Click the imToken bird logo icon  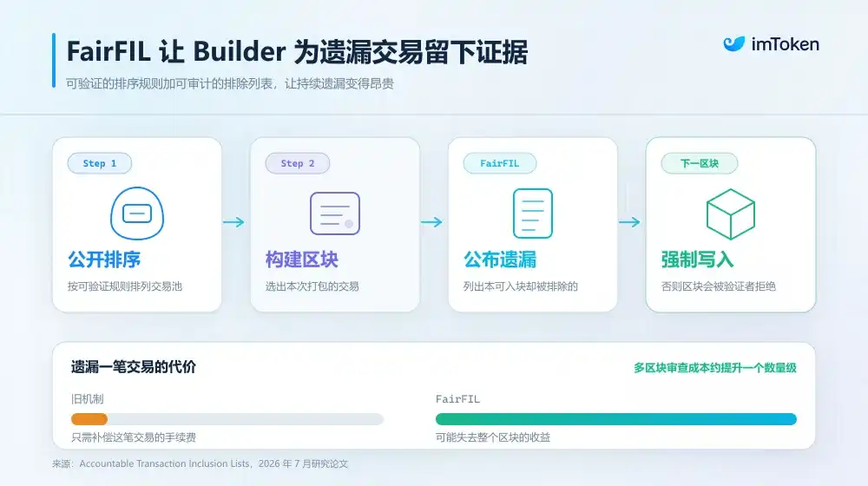coord(734,43)
